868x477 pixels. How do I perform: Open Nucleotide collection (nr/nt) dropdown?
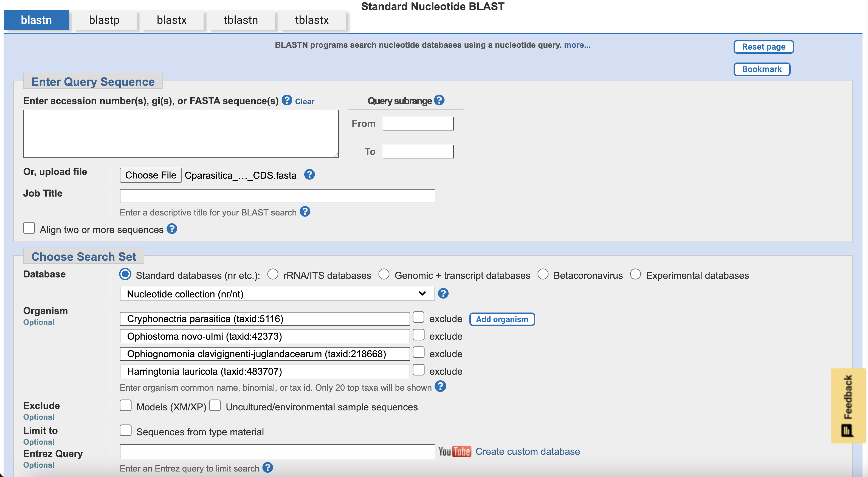click(x=277, y=294)
